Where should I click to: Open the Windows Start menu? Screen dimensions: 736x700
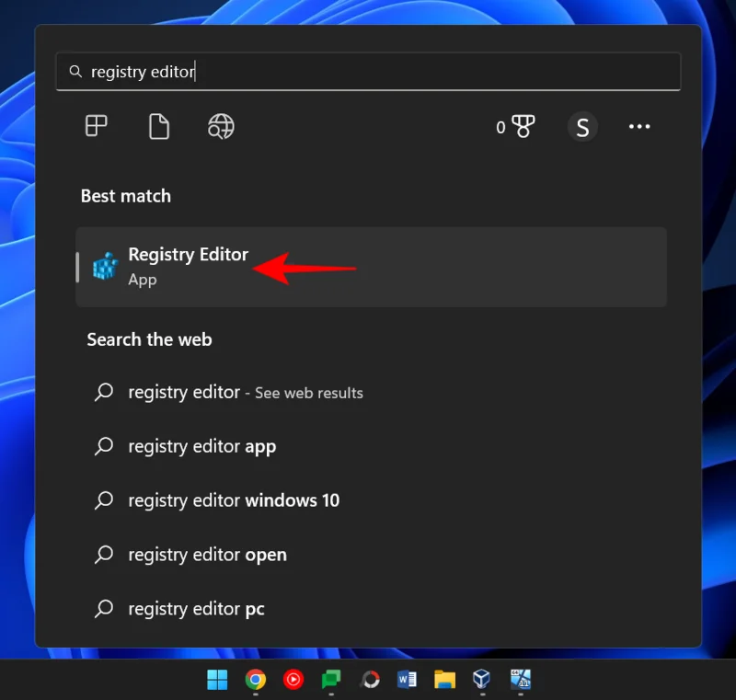coord(217,680)
